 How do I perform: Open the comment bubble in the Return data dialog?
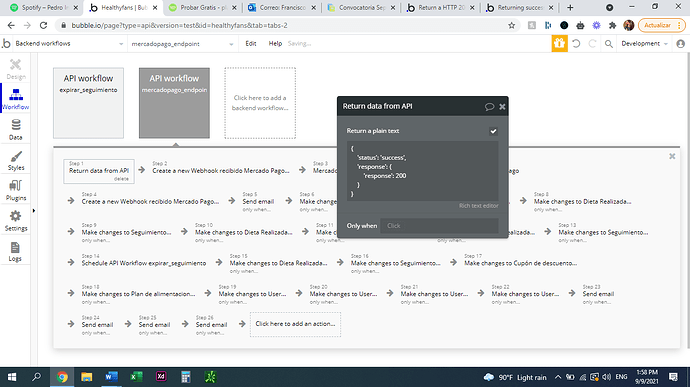pos(489,107)
